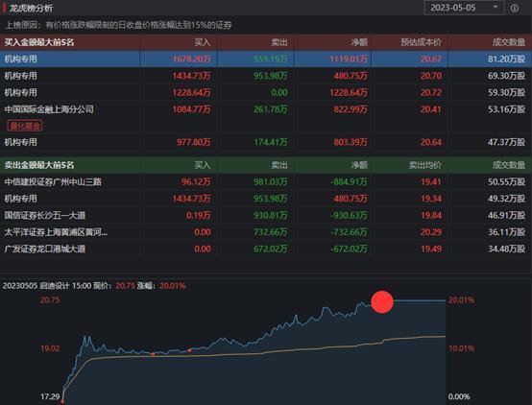Open the 2023-05-05 date dropdown
The width and height of the screenshot is (532, 405).
point(464,8)
